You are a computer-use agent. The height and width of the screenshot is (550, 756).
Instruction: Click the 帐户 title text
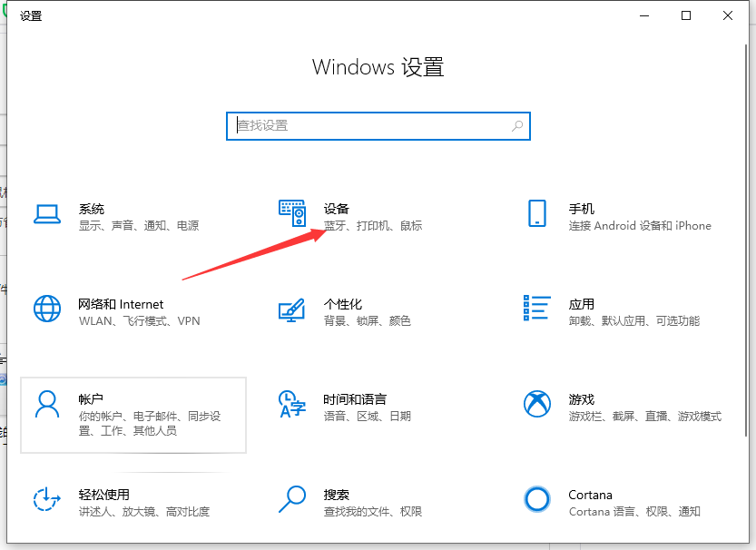point(91,399)
